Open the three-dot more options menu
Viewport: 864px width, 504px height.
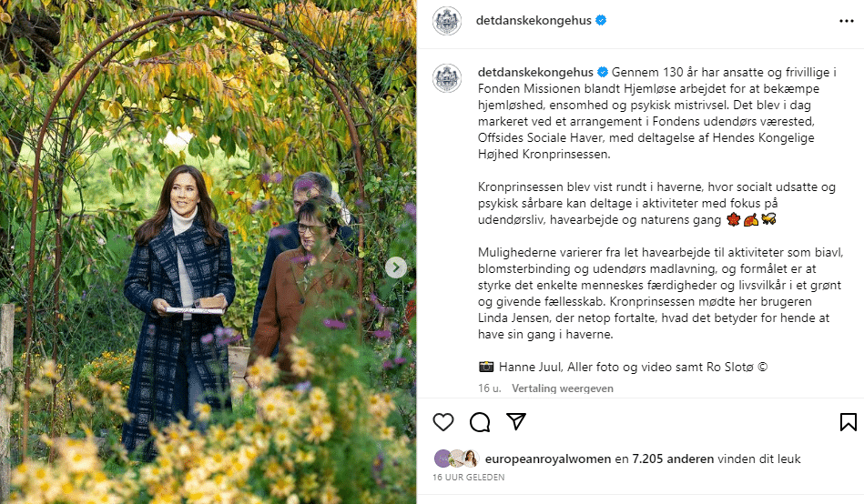(x=847, y=21)
